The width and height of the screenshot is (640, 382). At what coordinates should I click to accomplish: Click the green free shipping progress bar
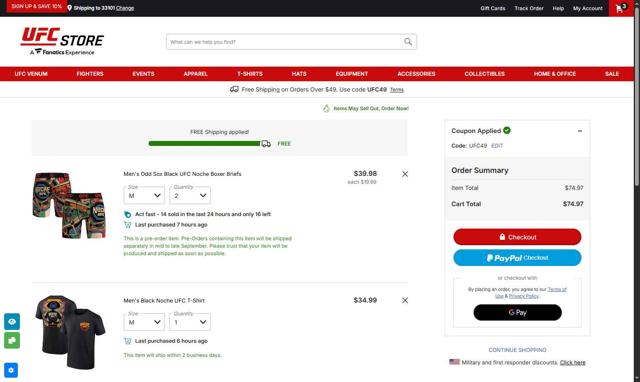tap(204, 144)
